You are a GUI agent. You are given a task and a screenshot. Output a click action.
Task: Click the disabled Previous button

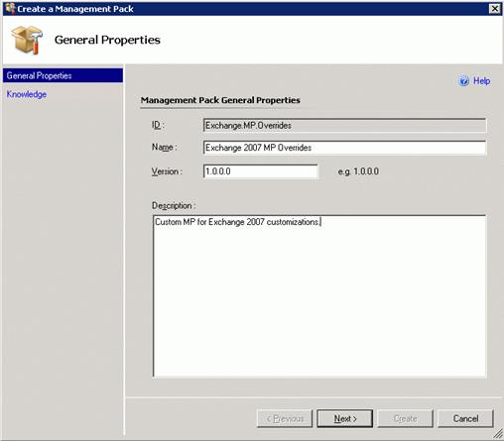(x=285, y=418)
